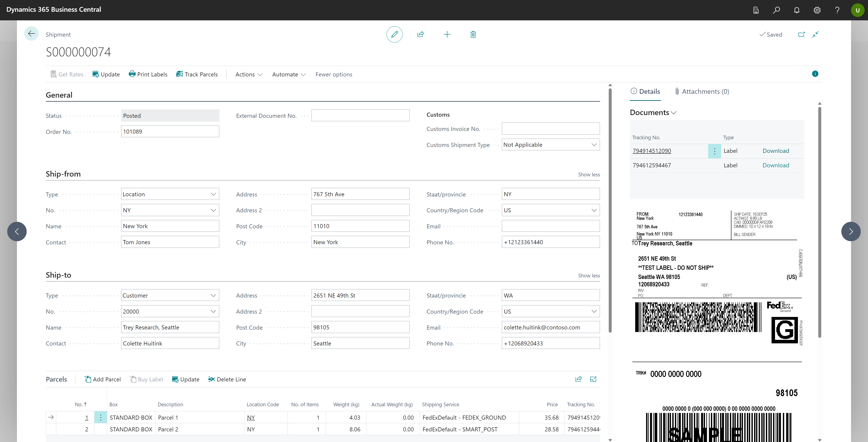Open row menu for Parcel 1 line
868x442 pixels.
point(100,417)
